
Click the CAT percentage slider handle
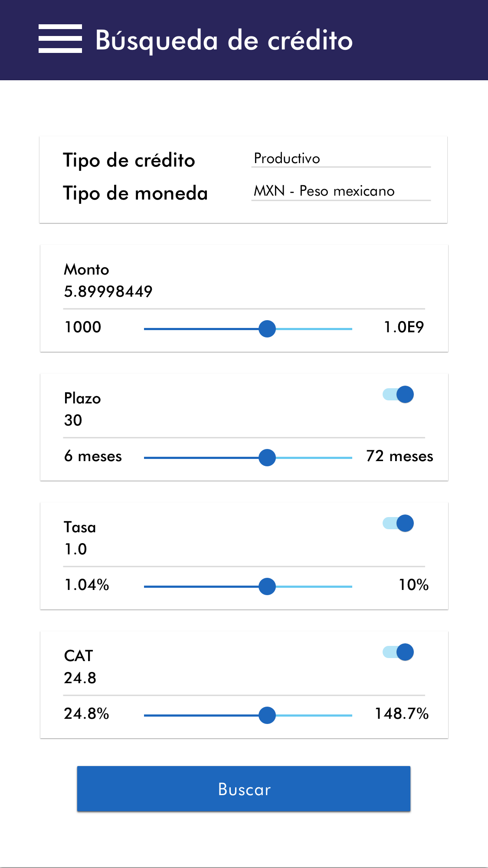(x=267, y=715)
